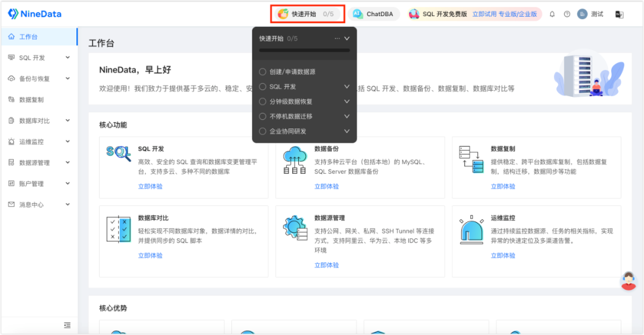Click the SQL magnifier card icon
The image size is (644, 335).
point(119,154)
